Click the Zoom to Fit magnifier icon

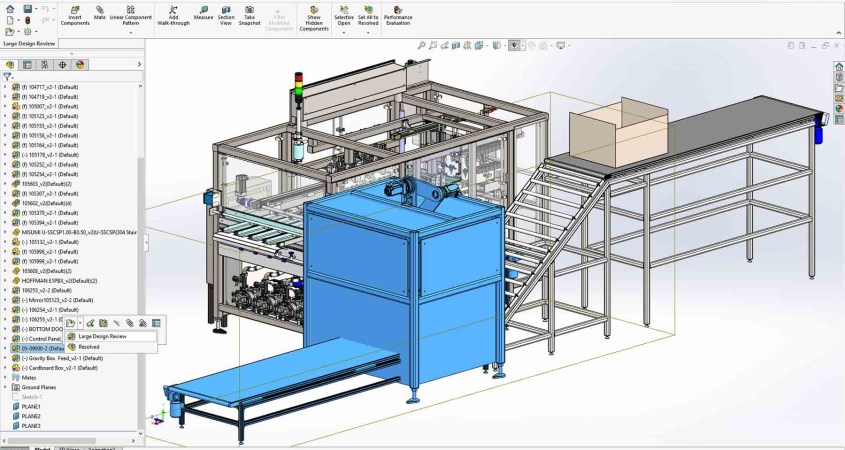point(422,45)
